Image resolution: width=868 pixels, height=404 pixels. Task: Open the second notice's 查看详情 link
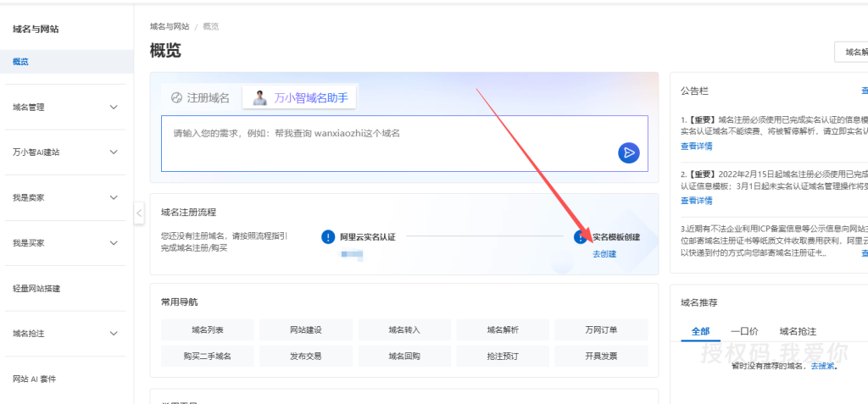tap(697, 201)
